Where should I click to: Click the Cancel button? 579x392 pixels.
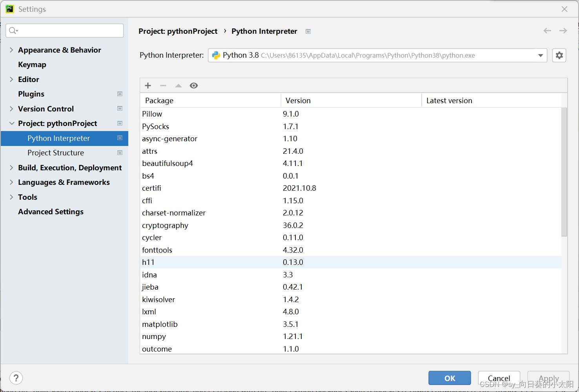pos(499,378)
